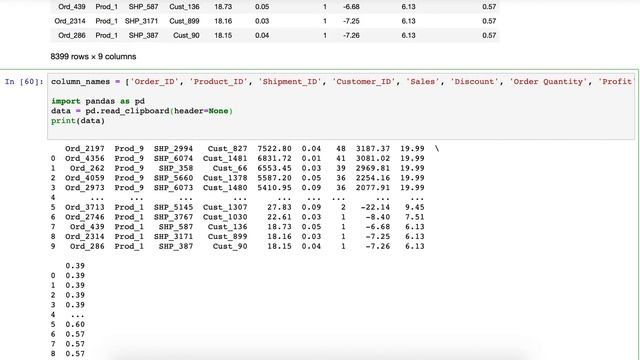Click the "8399 rows × 9 columns" summary text

(x=93, y=57)
